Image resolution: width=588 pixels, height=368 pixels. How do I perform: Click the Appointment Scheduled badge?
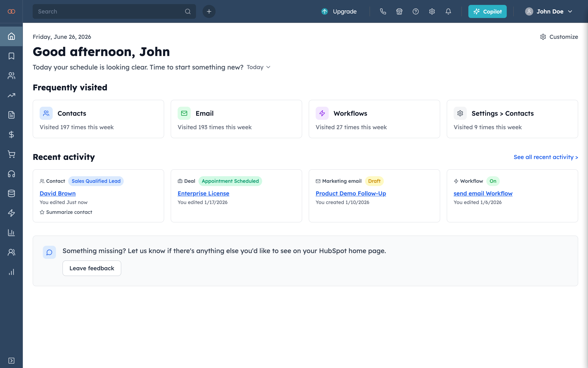coord(230,181)
